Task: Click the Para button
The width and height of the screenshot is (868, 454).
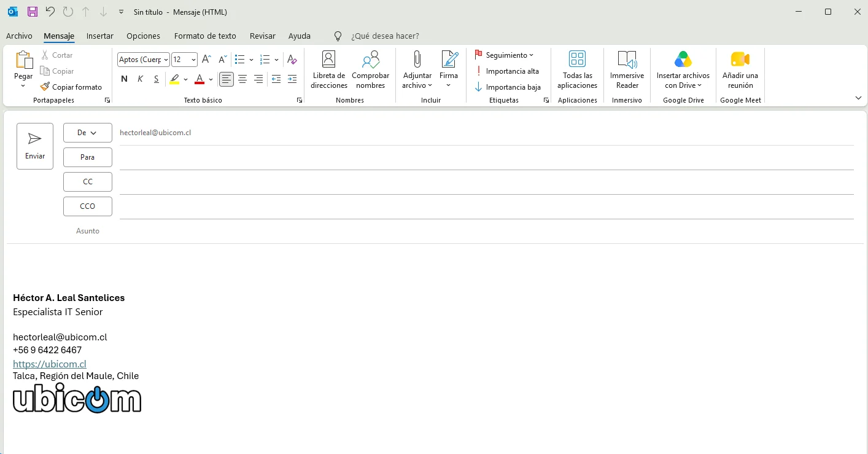Action: point(88,157)
